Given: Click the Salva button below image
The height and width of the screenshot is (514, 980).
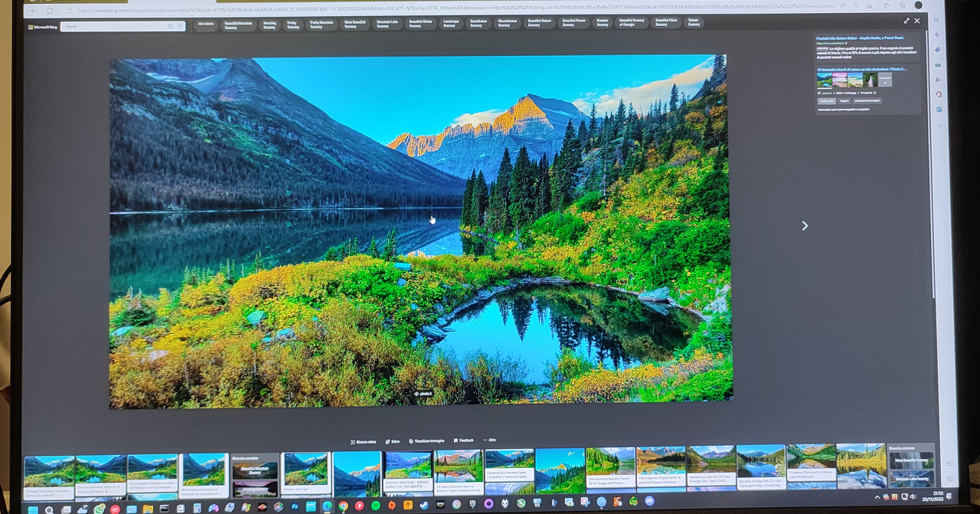Looking at the screenshot, I should tap(393, 441).
